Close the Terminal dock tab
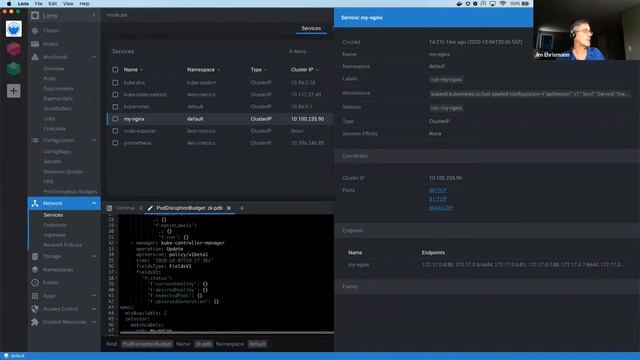The image size is (640, 360). pos(141,208)
